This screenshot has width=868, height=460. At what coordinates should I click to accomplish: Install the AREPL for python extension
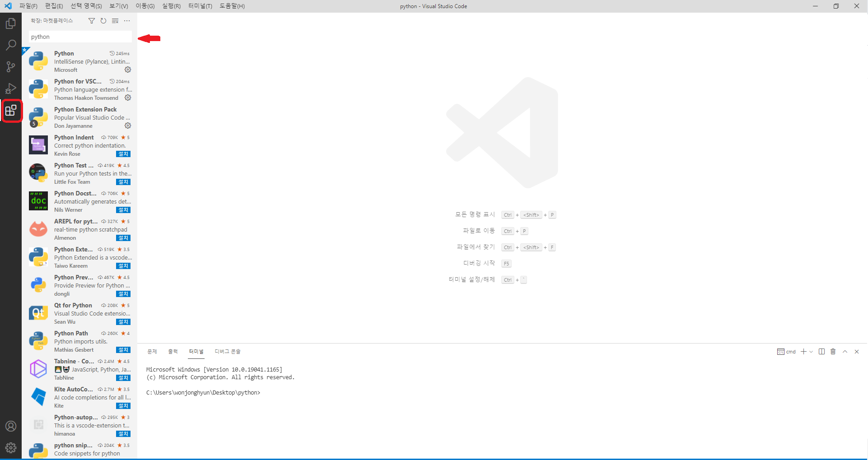[x=123, y=238]
